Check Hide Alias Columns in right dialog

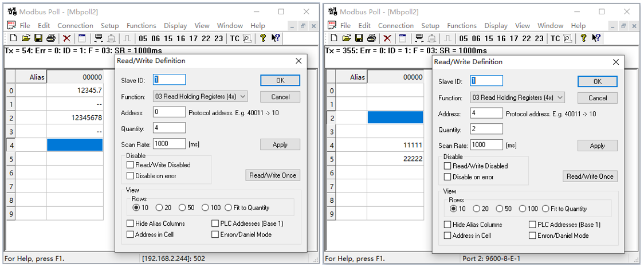(x=447, y=225)
